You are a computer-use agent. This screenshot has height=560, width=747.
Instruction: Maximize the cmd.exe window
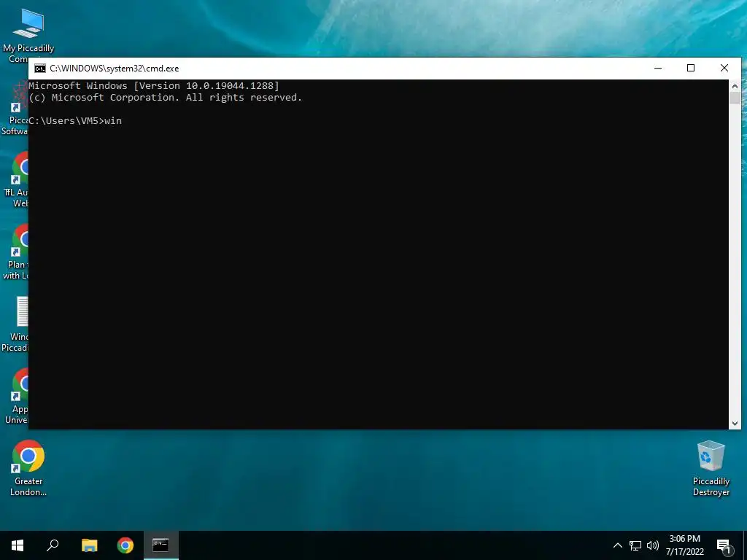(x=691, y=68)
